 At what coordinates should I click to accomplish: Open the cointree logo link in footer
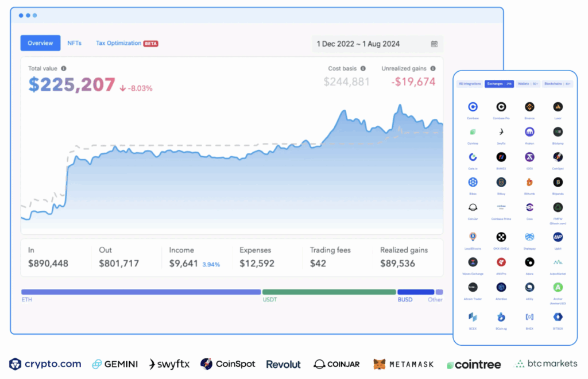(474, 365)
